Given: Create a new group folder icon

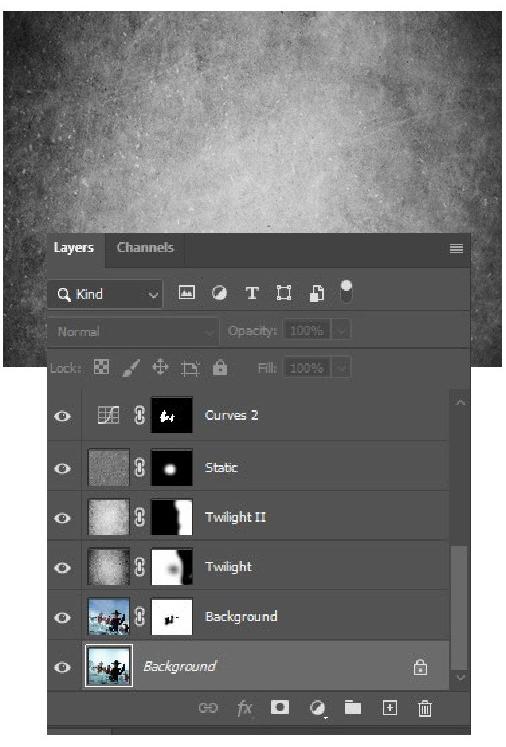Looking at the screenshot, I should (353, 707).
